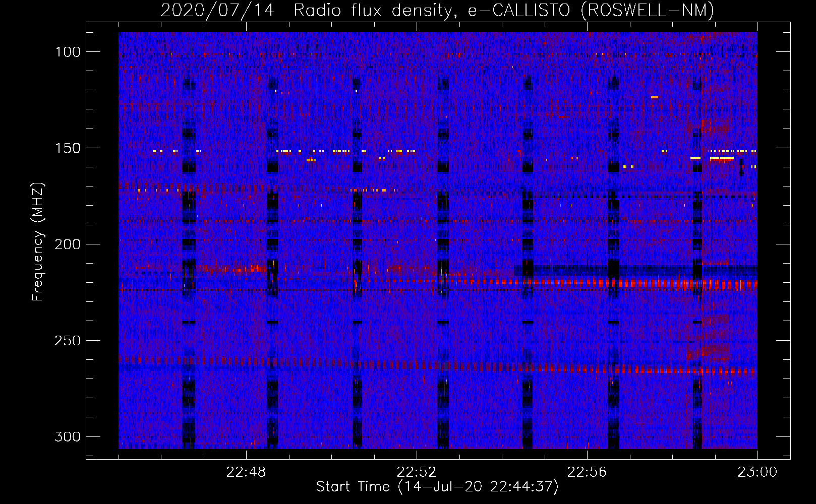This screenshot has height=504, width=816.
Task: Click the 200 frequency tick label
Action: pos(67,244)
